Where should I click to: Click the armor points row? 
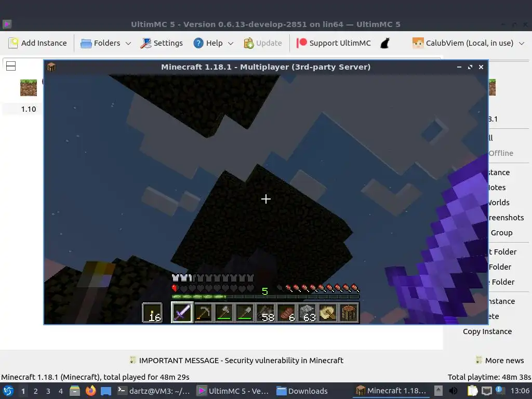click(x=213, y=278)
